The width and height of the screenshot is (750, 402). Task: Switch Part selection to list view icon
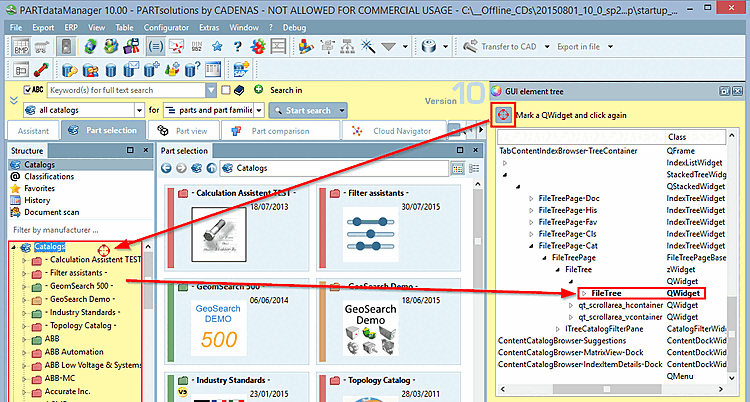pos(474,168)
